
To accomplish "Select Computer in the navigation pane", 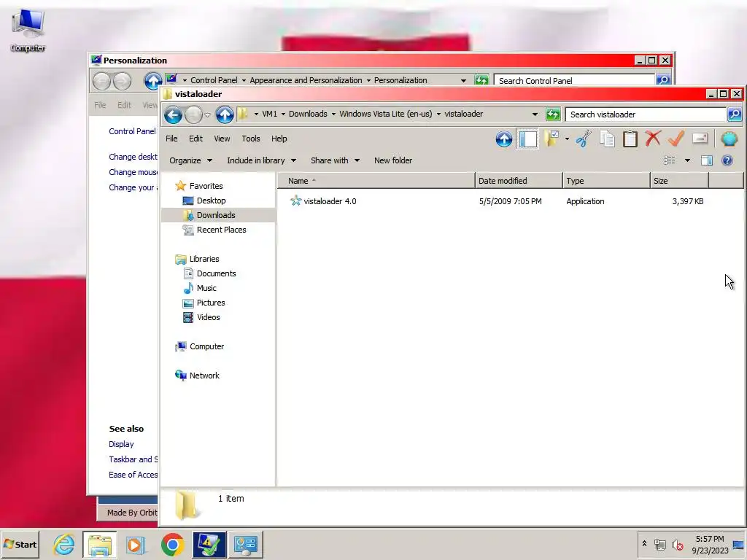I will tap(200, 346).
